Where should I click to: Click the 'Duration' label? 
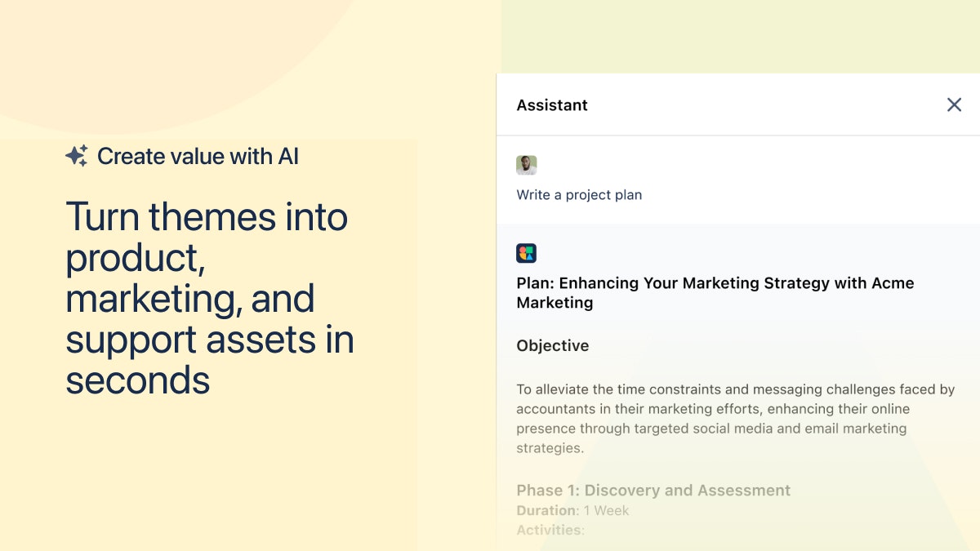pos(546,511)
